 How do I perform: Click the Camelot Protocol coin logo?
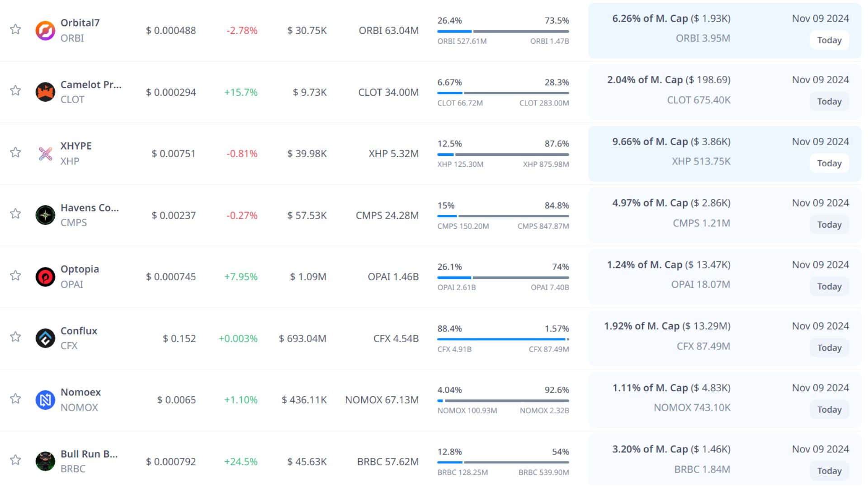[x=45, y=92]
